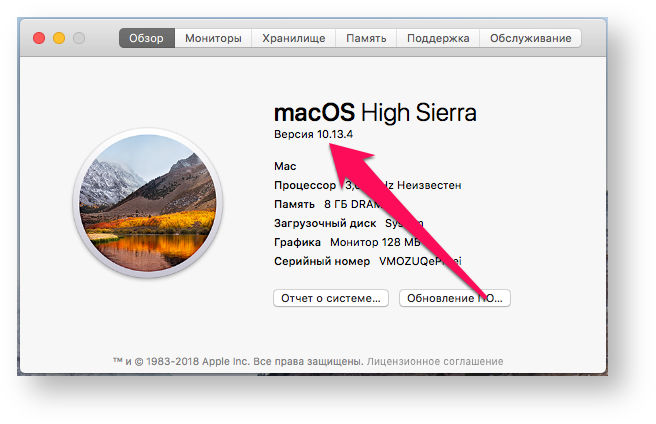
Task: Select the Хранилище tab
Action: tap(294, 38)
